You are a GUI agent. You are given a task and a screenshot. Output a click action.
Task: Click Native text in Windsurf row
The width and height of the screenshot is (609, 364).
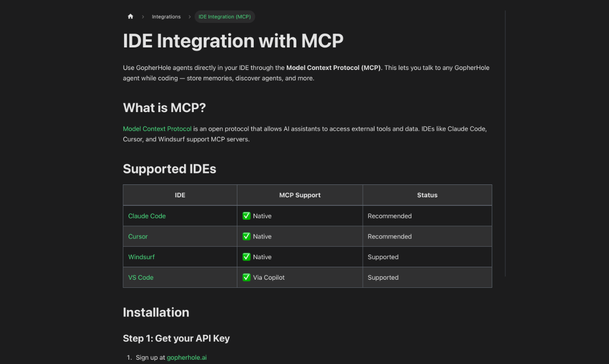click(262, 257)
